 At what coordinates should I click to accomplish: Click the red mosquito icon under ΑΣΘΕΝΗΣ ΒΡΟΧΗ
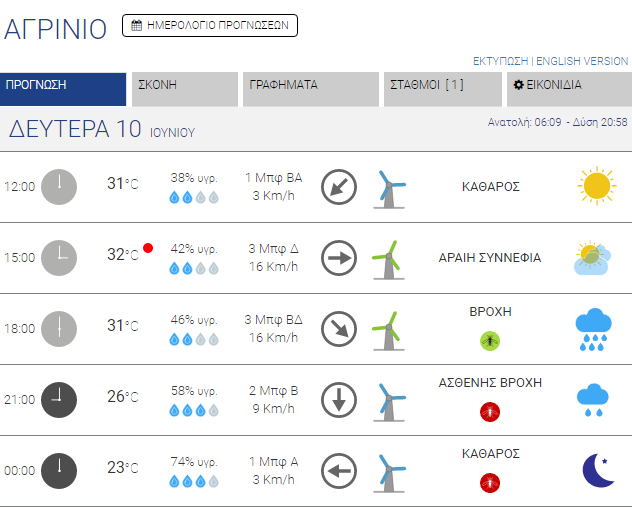(490, 410)
